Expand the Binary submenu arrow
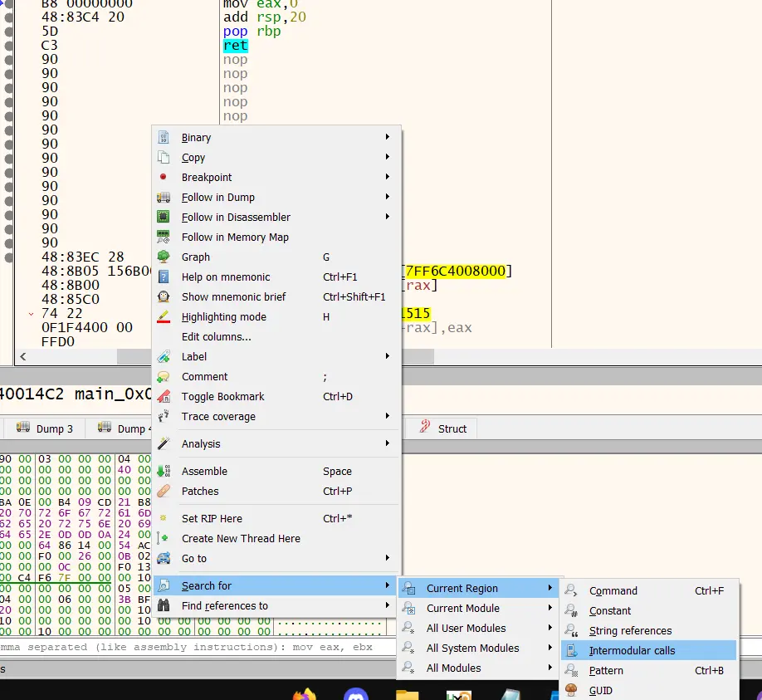This screenshot has width=762, height=700. click(x=387, y=138)
